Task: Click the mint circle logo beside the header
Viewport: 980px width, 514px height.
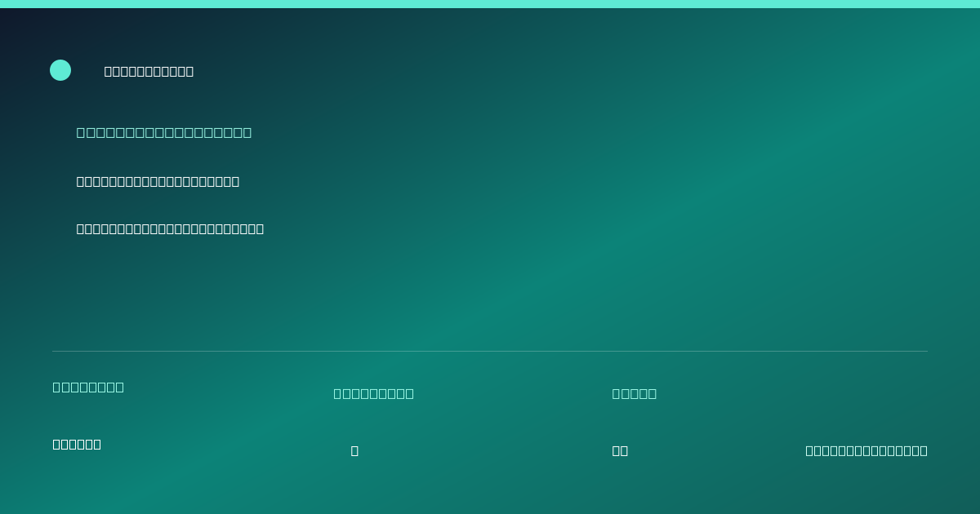Action: pyautogui.click(x=60, y=70)
